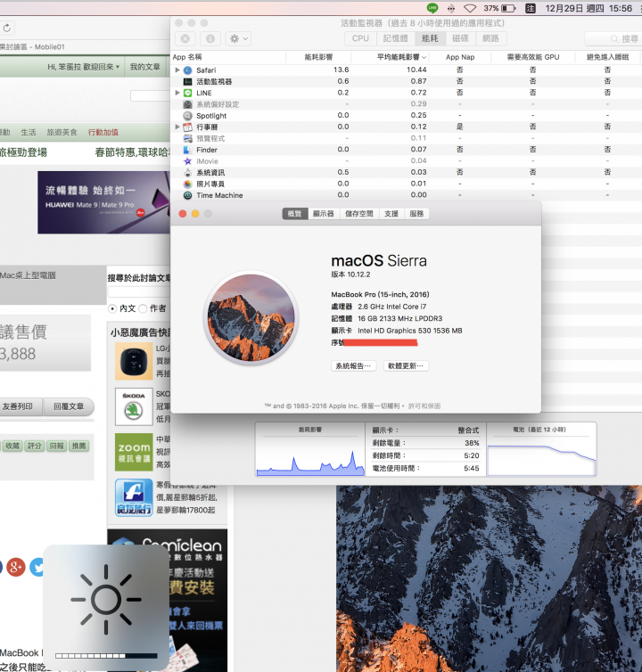Select the Safari app icon row
The width and height of the screenshot is (642, 672).
(x=187, y=70)
